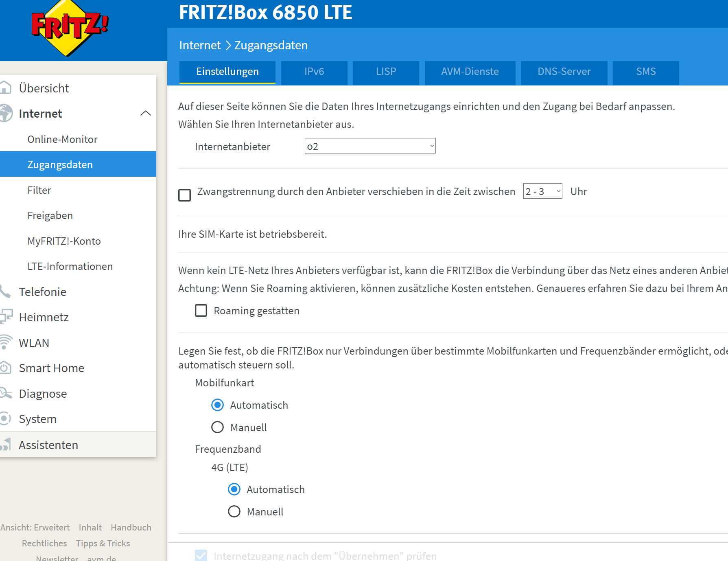
Task: Select 4G (LTE) Automatisch radio button
Action: [x=234, y=489]
